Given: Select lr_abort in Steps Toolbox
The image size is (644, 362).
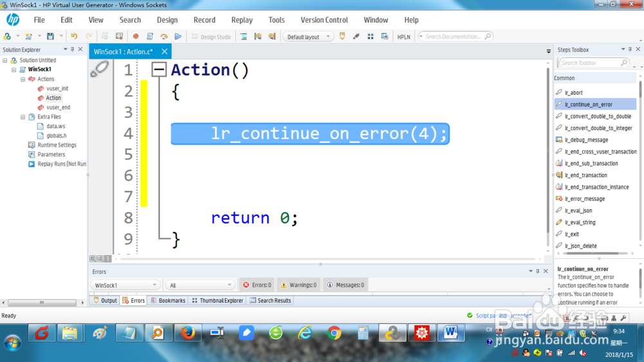Looking at the screenshot, I should click(x=573, y=93).
